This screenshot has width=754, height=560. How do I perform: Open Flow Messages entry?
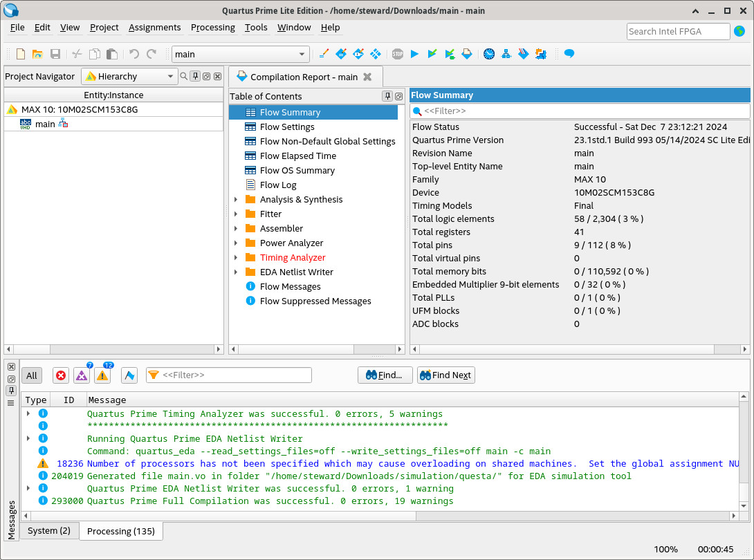point(290,286)
